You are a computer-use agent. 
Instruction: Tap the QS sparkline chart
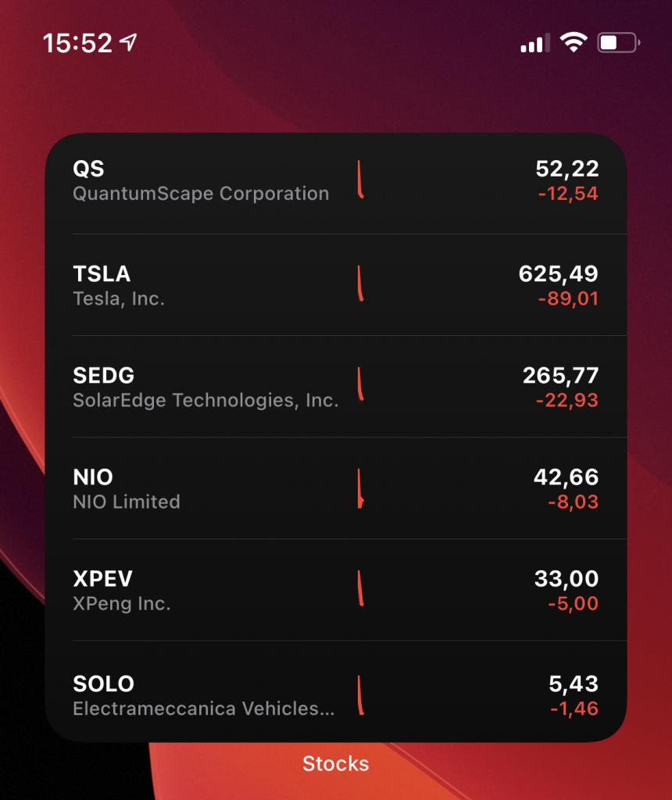tap(360, 179)
